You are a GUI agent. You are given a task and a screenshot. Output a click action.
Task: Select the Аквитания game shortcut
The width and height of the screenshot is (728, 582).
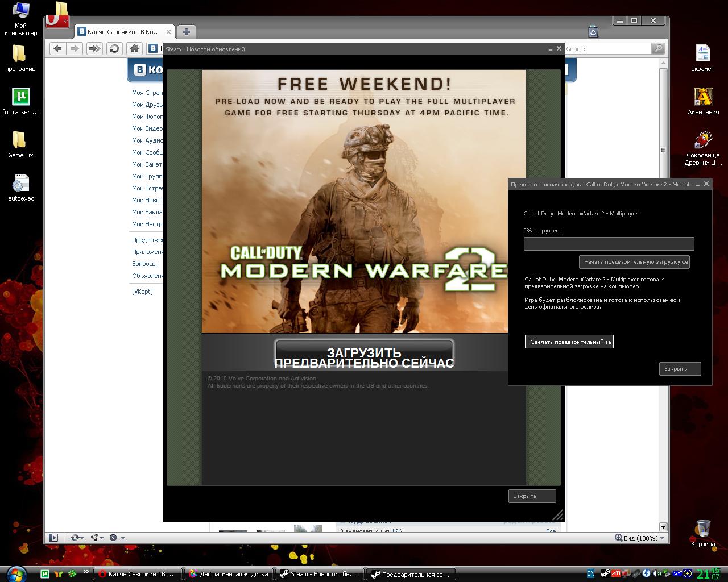point(703,102)
